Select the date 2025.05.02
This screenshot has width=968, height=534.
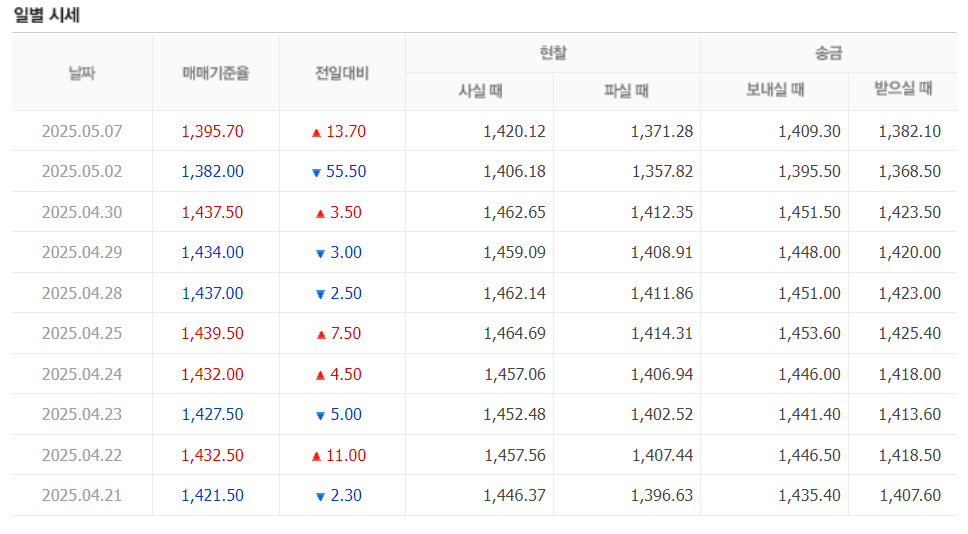tap(82, 172)
